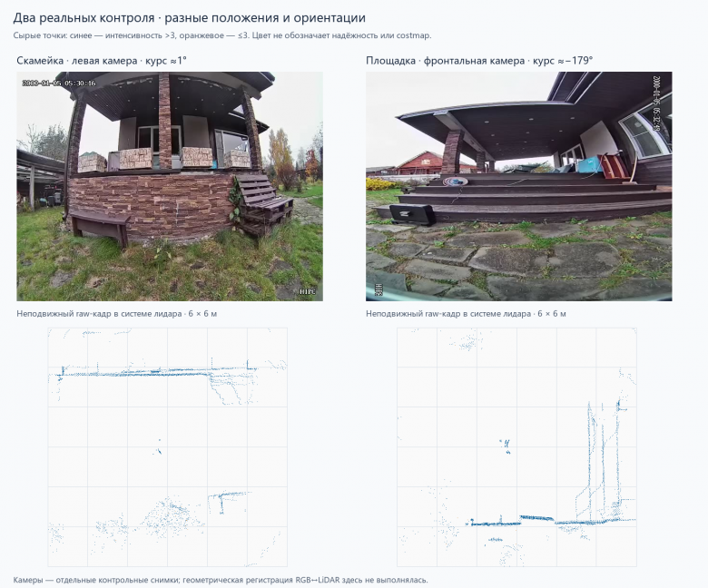Click the left caption 'Неподвижный raw-кадр в системе лидара'
Viewport: 708px width, 588px height.
click(116, 314)
